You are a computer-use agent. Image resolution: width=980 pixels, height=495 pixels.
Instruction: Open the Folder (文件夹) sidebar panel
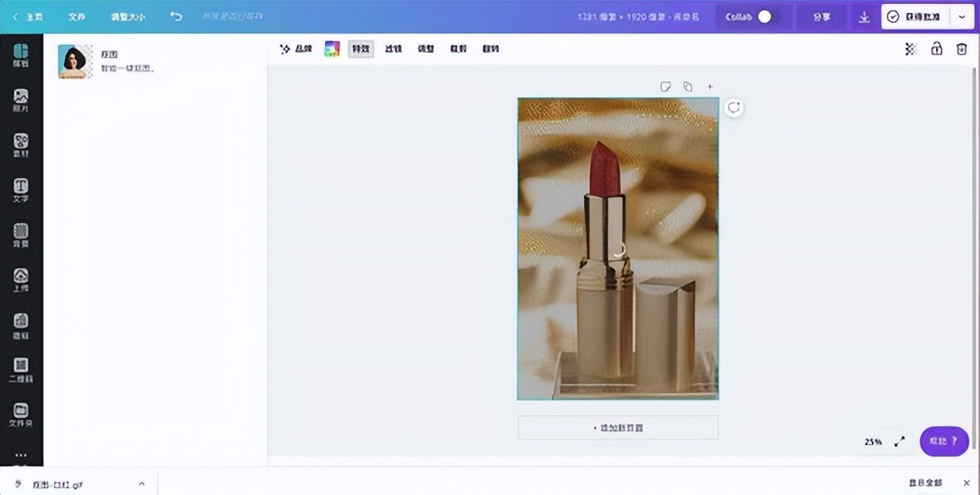point(21,414)
